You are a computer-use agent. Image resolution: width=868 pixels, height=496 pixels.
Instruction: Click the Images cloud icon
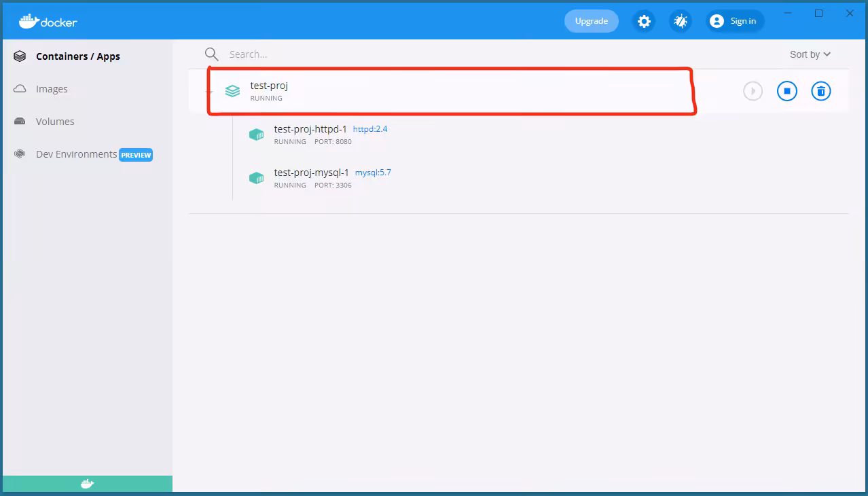pyautogui.click(x=20, y=89)
